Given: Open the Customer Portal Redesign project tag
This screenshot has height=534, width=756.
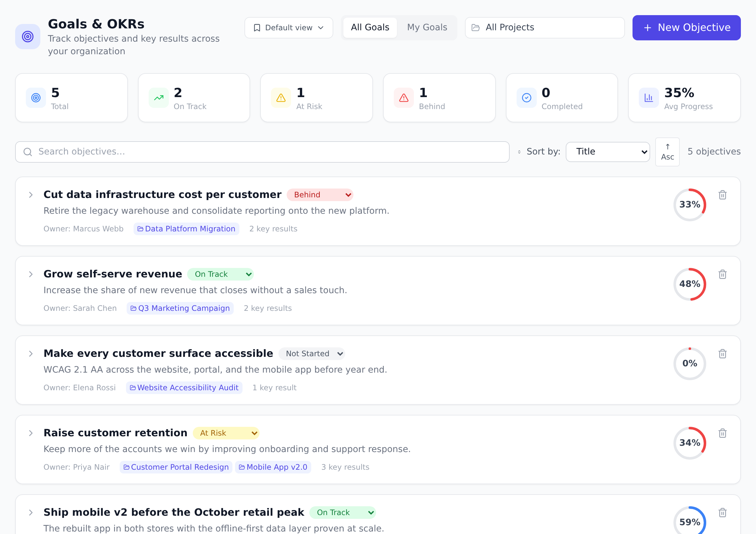Looking at the screenshot, I should click(x=176, y=467).
